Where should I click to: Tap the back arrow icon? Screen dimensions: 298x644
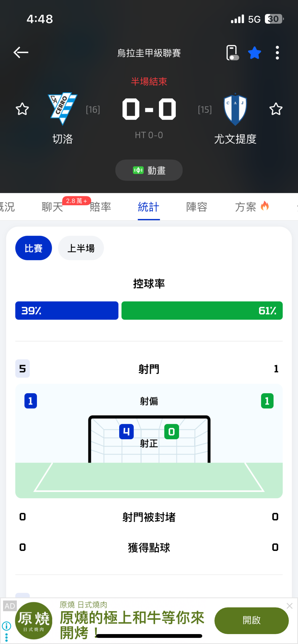(x=21, y=52)
